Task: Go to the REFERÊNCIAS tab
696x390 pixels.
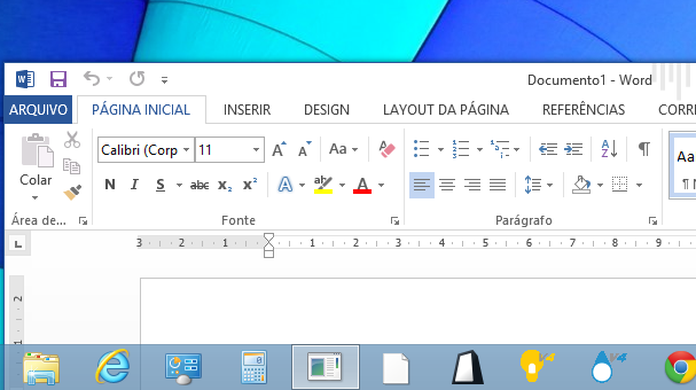Action: pos(583,110)
